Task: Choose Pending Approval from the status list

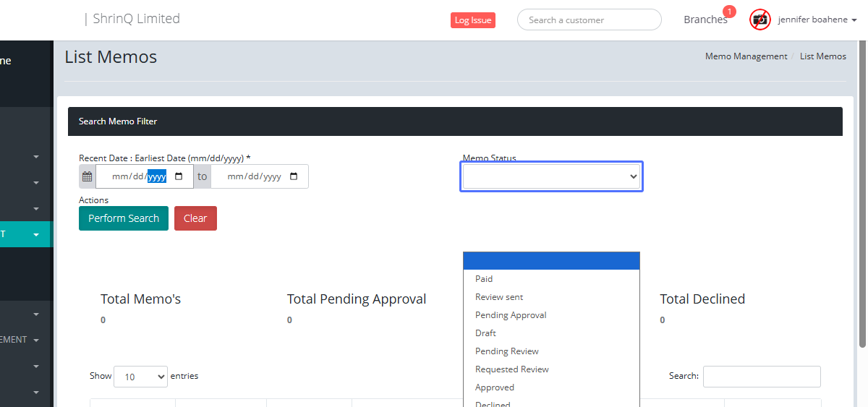Action: tap(511, 315)
